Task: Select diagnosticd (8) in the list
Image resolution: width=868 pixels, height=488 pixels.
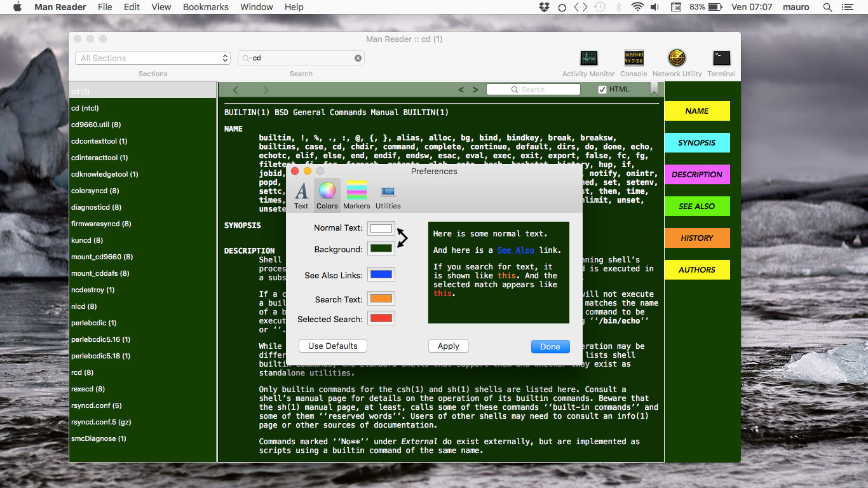Action: [143, 207]
